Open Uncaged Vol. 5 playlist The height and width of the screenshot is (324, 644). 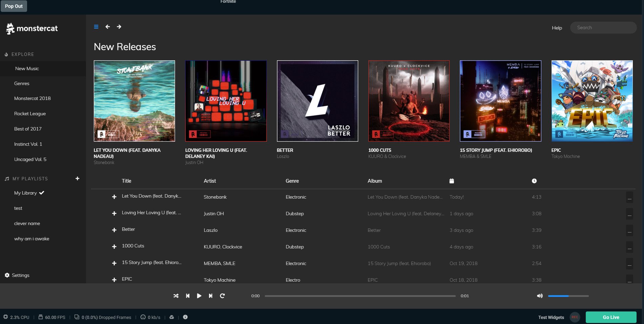(x=30, y=159)
